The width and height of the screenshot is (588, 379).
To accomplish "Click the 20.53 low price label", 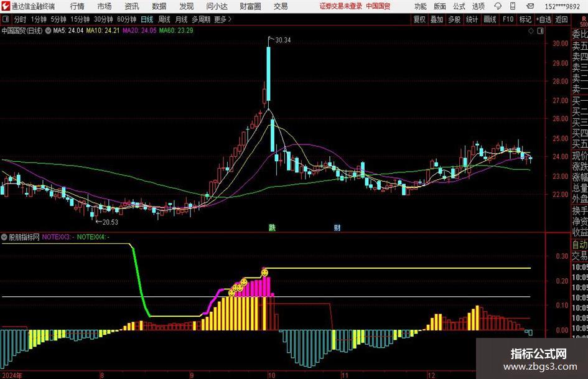I will (110, 222).
